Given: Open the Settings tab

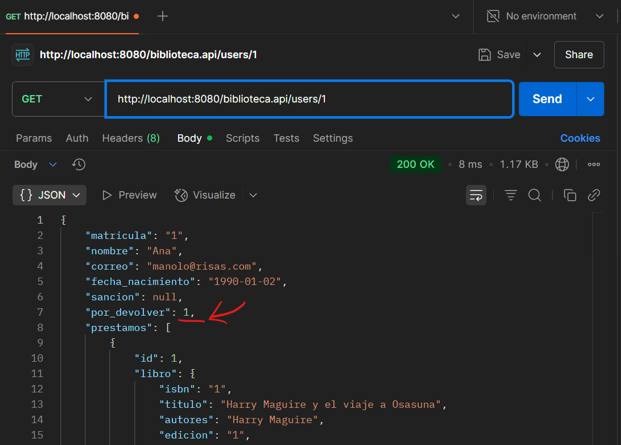Looking at the screenshot, I should 333,138.
